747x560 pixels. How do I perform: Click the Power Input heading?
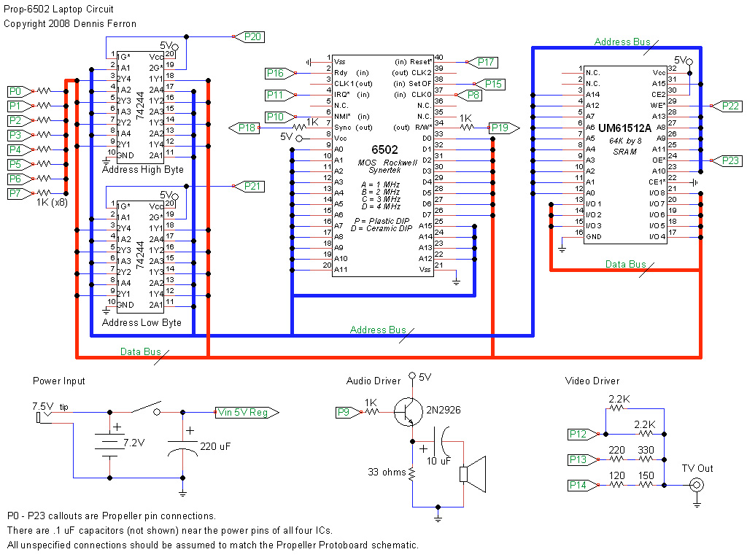click(x=58, y=381)
